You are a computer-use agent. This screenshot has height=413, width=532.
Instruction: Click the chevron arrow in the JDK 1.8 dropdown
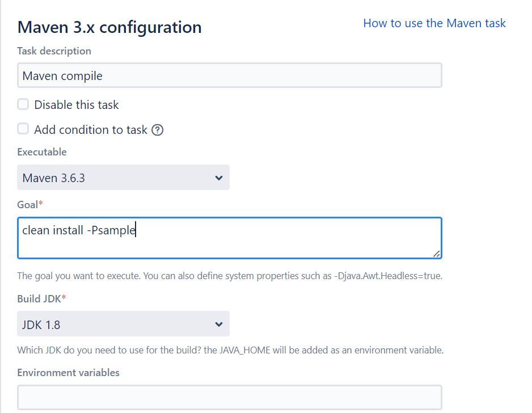coord(219,324)
